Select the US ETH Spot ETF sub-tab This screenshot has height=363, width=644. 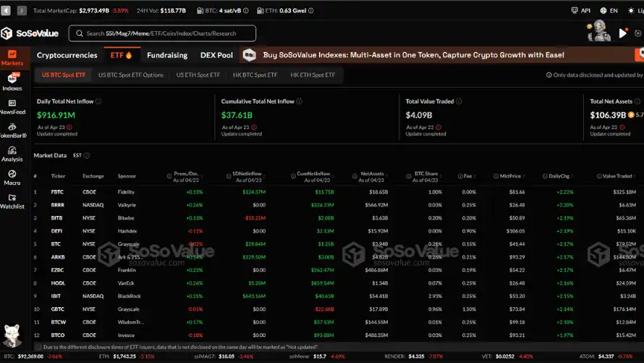(x=198, y=75)
